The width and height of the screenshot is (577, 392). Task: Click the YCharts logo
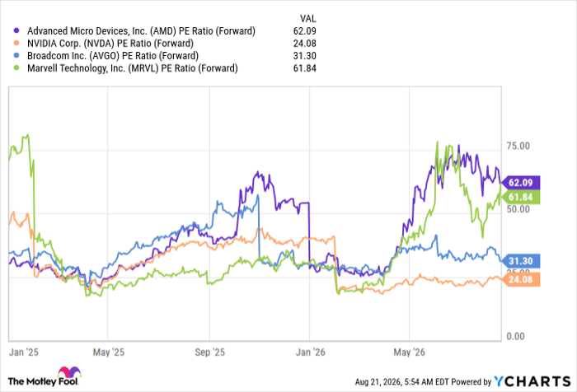[x=532, y=381]
